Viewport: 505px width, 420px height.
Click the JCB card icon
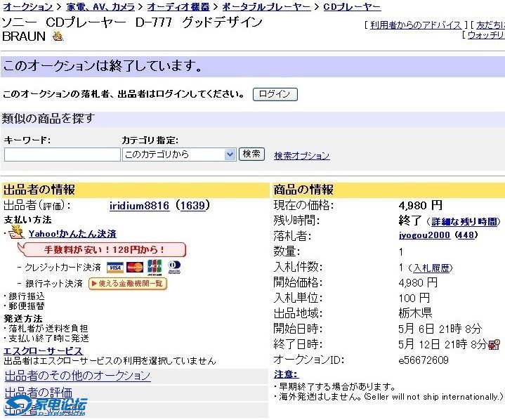(155, 268)
